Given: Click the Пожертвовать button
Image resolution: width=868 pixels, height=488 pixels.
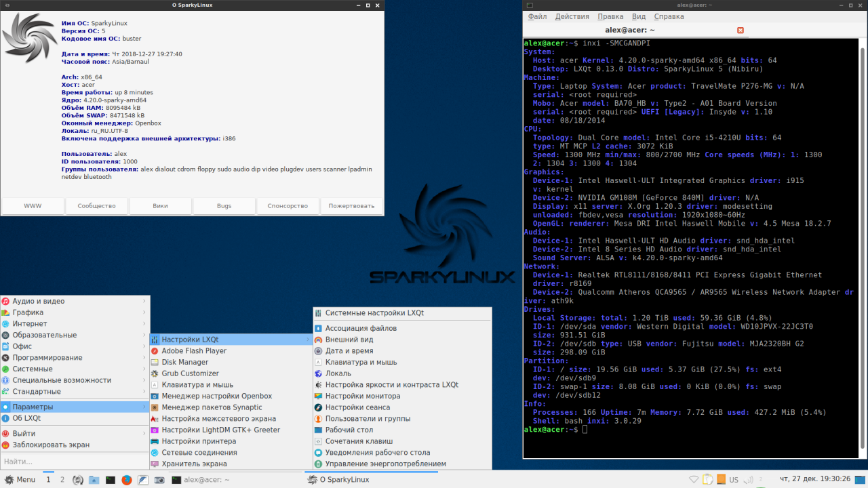Looking at the screenshot, I should point(351,206).
